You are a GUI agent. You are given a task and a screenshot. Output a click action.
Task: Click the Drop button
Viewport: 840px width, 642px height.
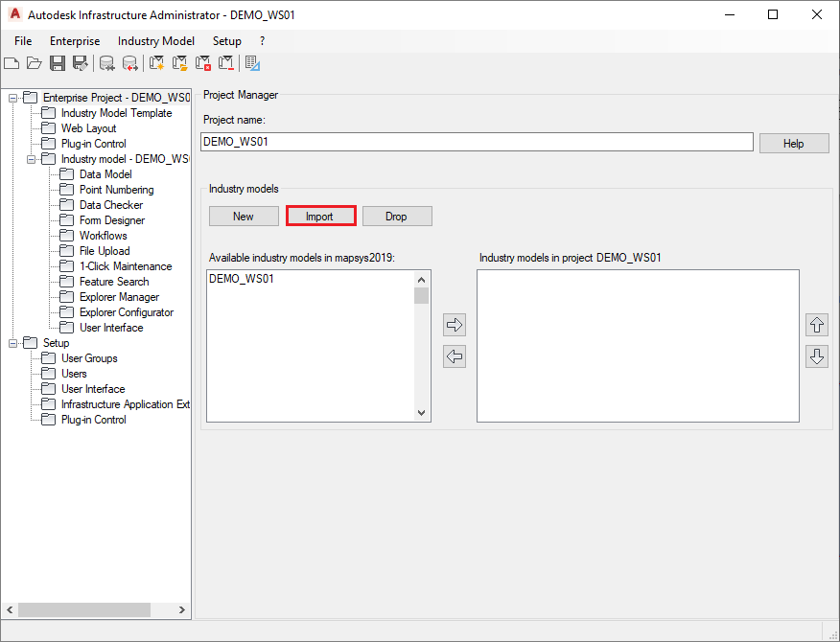point(397,217)
